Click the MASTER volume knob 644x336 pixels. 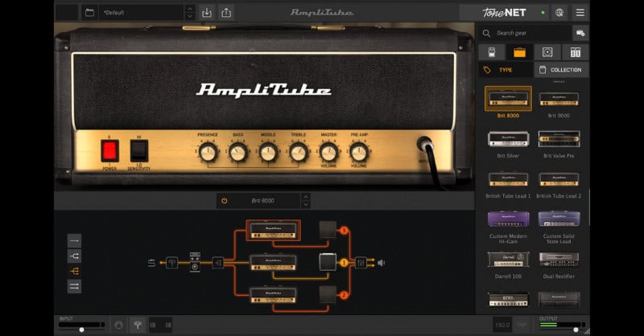coord(328,152)
